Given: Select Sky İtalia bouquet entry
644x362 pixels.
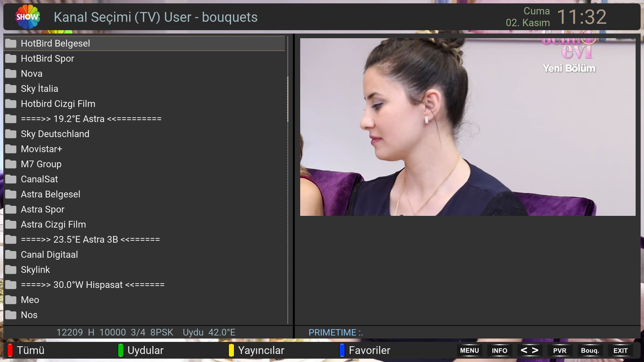Looking at the screenshot, I should click(144, 88).
